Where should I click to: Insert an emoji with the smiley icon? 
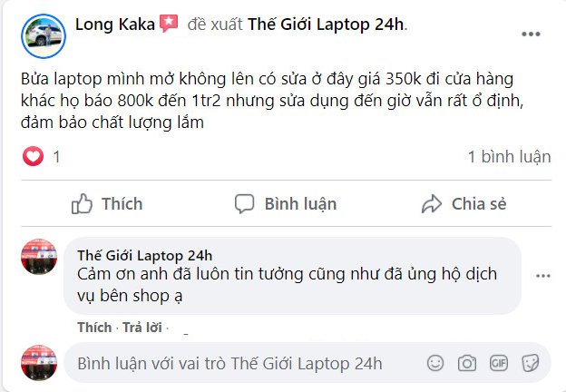tap(435, 363)
